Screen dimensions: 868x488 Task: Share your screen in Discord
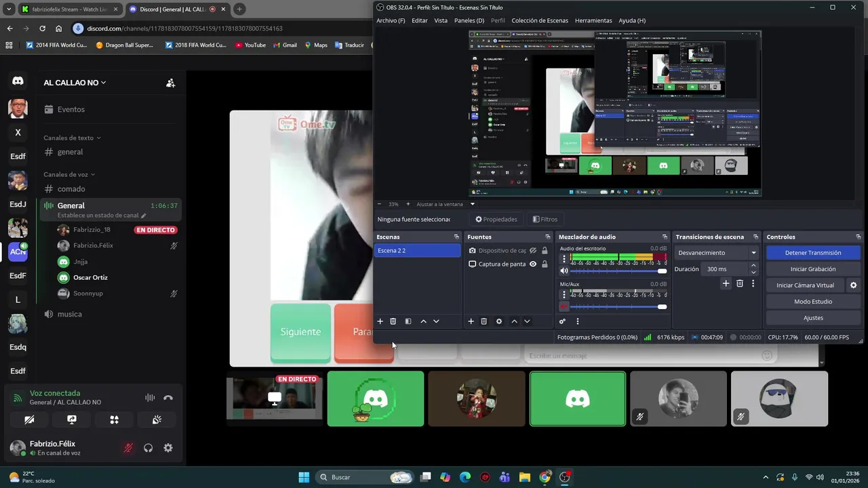pyautogui.click(x=72, y=420)
